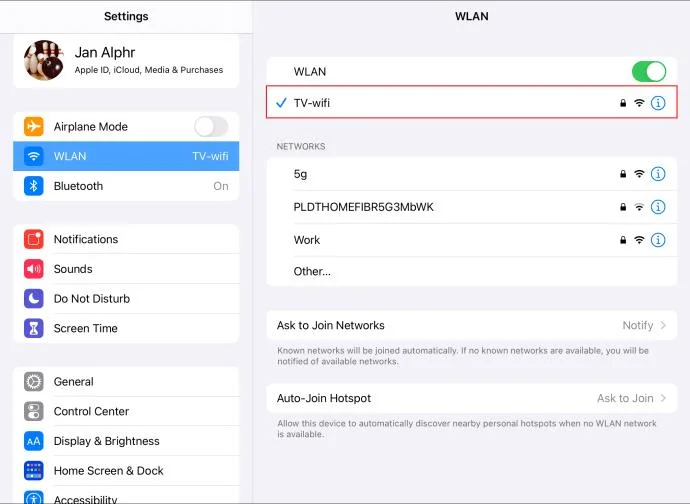This screenshot has width=690, height=504.
Task: Expand Ask to Join Networks chevron
Action: click(x=663, y=325)
